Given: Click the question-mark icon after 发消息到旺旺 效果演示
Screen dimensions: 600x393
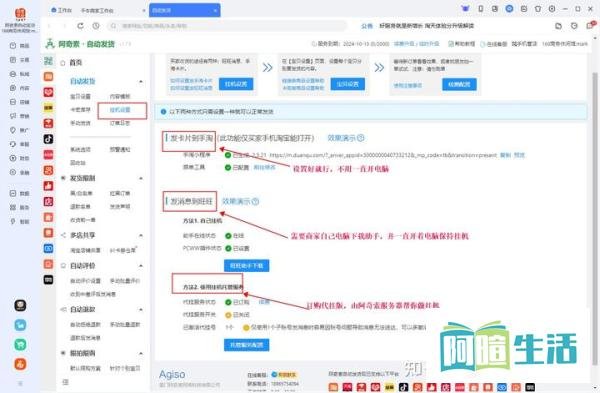Looking at the screenshot, I should tap(255, 201).
